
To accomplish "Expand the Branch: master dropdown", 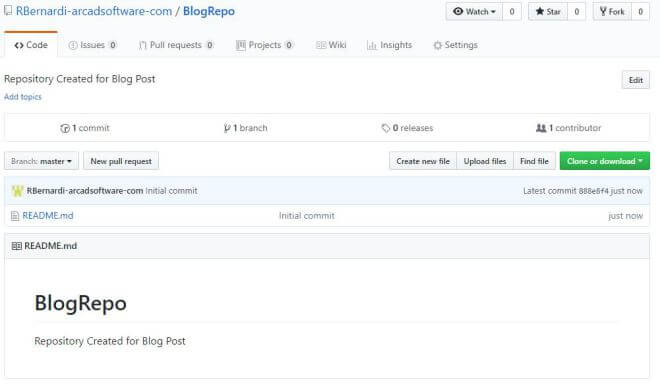I will 41,161.
